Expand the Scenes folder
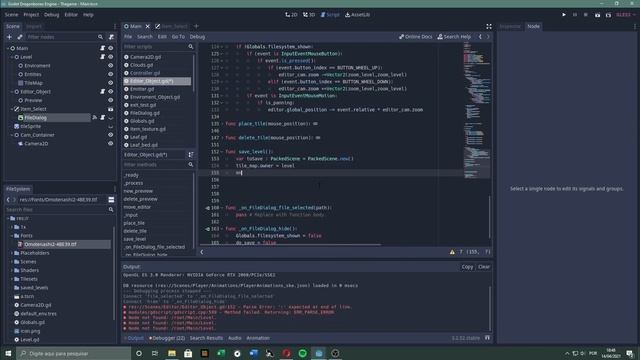Viewport: 640px width, 360px height. [x=12, y=262]
